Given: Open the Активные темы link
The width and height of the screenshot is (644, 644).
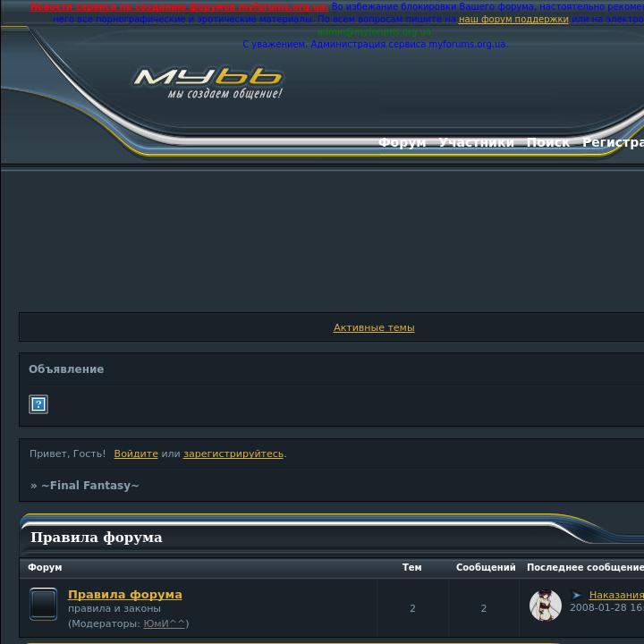Looking at the screenshot, I should point(374,327).
